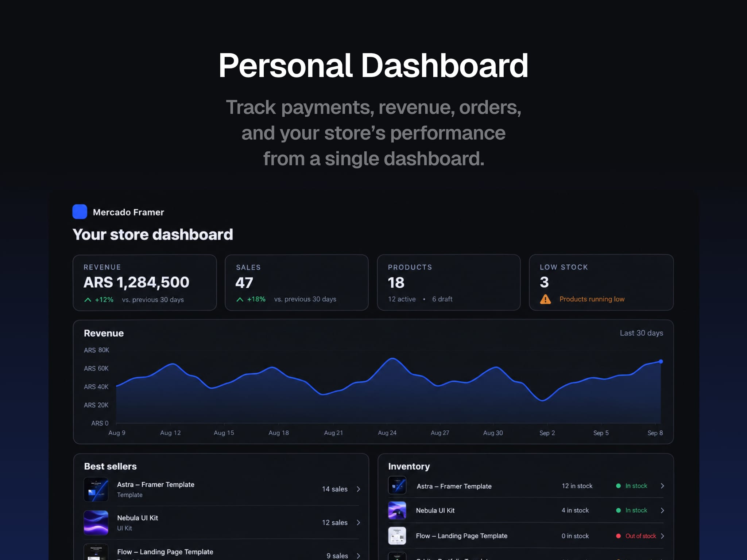Select Nebula UI Kit name in Inventory
The image size is (747, 560).
point(435,510)
